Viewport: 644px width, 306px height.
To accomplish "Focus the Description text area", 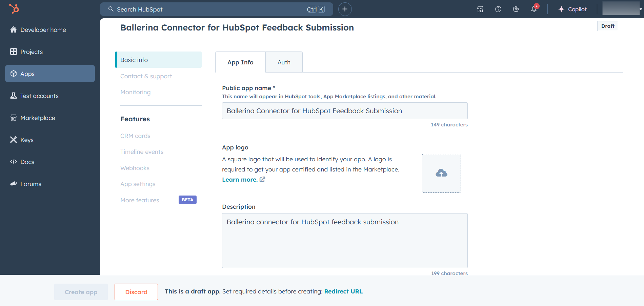I will click(x=344, y=241).
